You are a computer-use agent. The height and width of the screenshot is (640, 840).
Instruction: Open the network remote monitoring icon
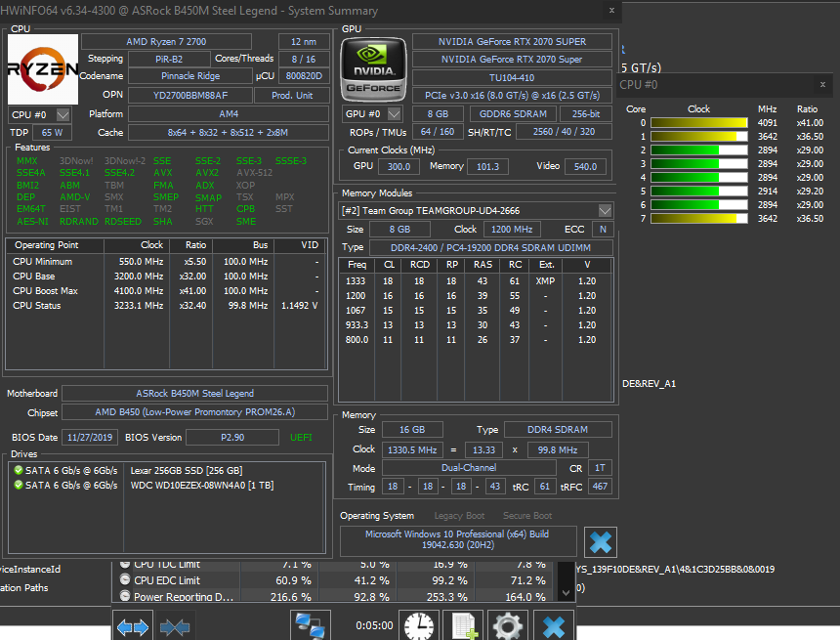(311, 625)
